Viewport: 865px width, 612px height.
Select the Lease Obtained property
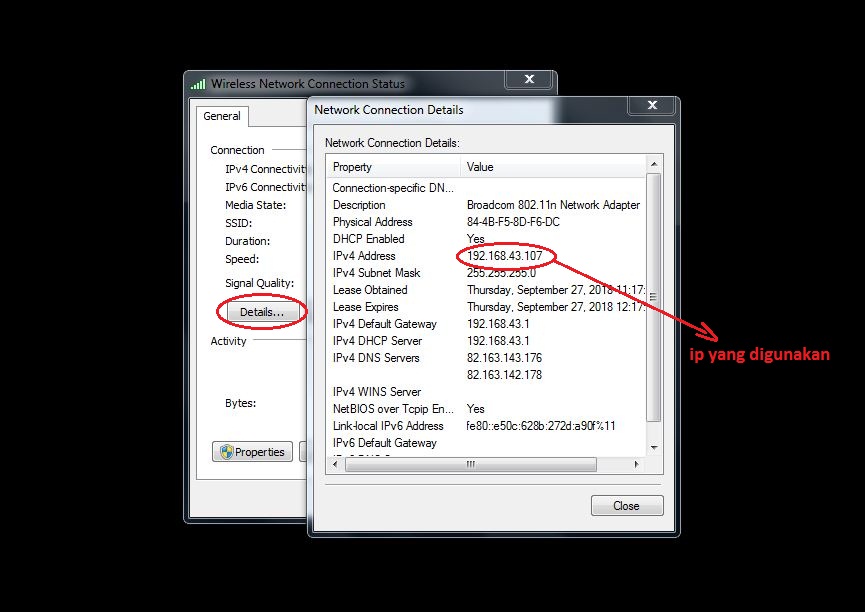[370, 290]
